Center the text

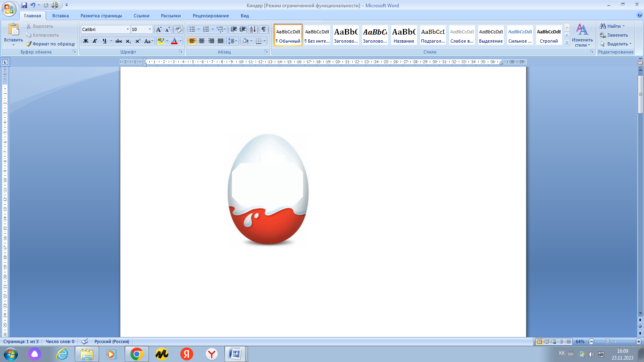202,41
